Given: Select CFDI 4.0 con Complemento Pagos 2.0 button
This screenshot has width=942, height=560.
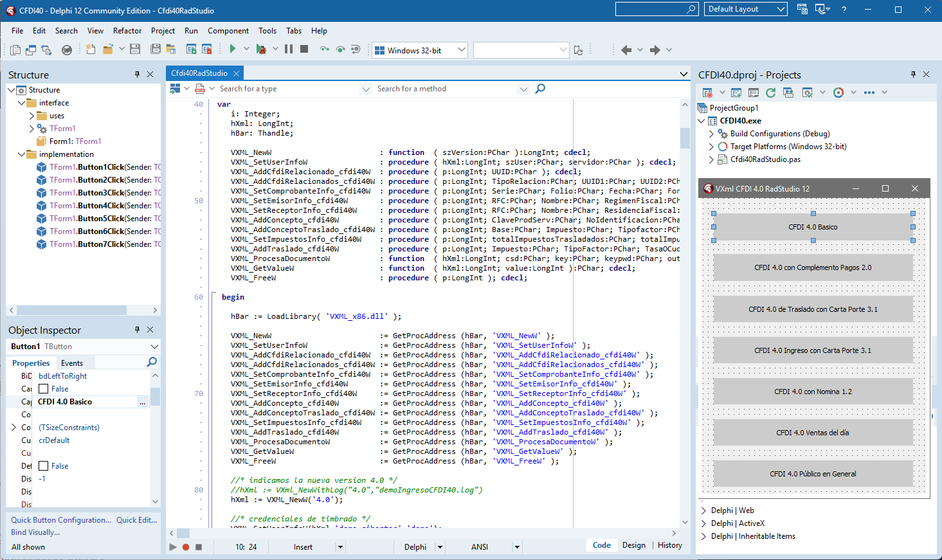Looking at the screenshot, I should [813, 267].
